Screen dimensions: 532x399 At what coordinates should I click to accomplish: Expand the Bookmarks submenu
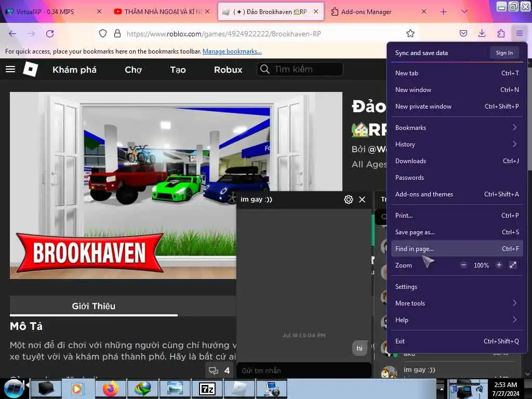pos(457,128)
